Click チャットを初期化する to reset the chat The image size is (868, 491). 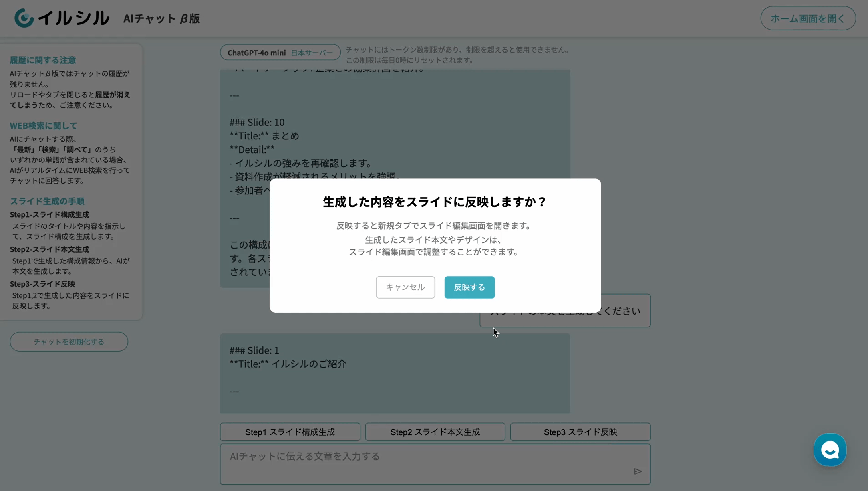[x=69, y=341]
